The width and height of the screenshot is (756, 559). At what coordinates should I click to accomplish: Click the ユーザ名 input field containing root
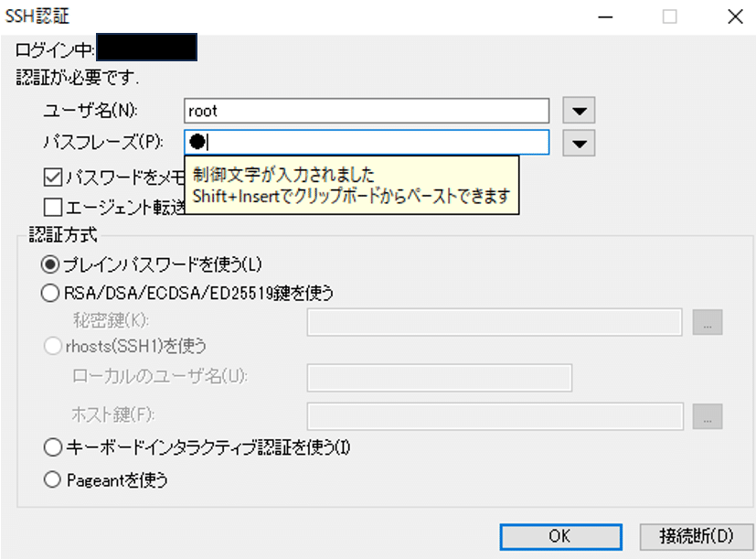coord(367,111)
